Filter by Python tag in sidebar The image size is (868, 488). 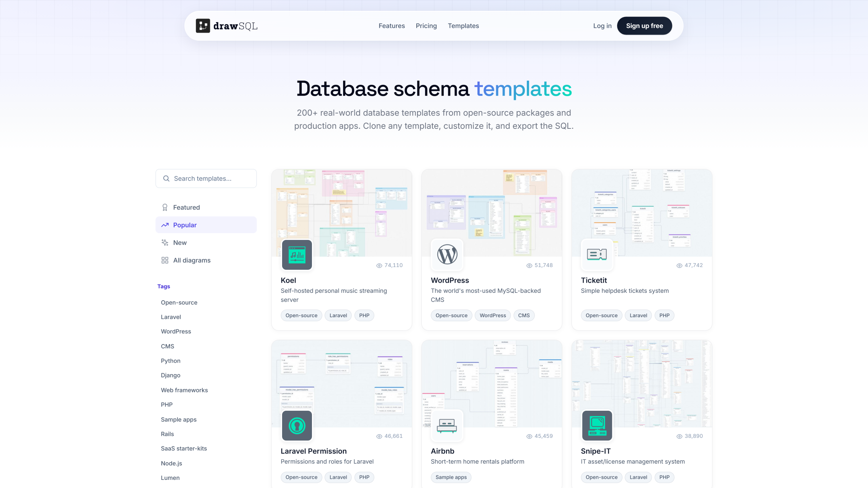(x=171, y=361)
